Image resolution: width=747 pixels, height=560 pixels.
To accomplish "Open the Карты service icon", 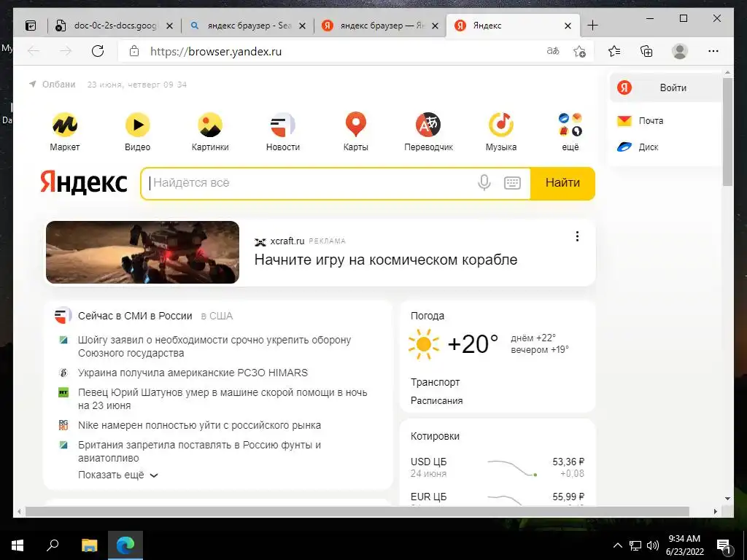I will (x=356, y=125).
